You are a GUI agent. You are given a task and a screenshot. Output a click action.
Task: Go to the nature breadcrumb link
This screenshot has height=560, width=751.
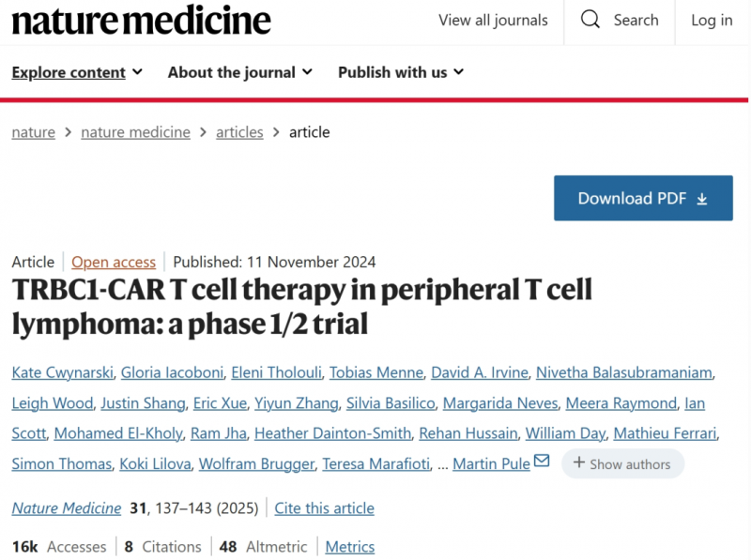tap(34, 132)
